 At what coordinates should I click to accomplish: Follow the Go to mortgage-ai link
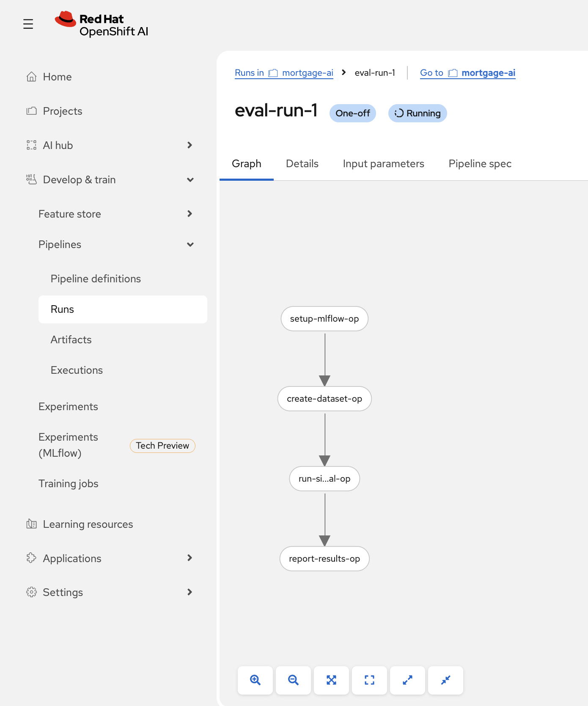point(467,73)
